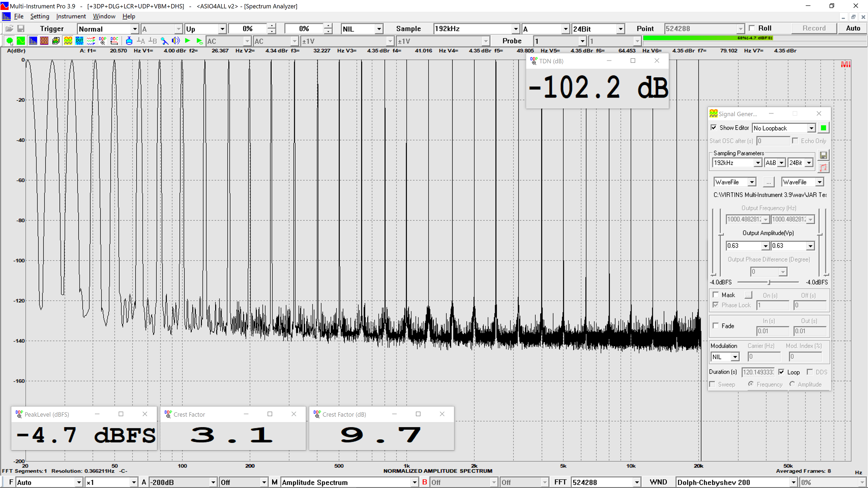The width and height of the screenshot is (868, 488).
Task: Enable the Fade checkbox
Action: tap(716, 325)
